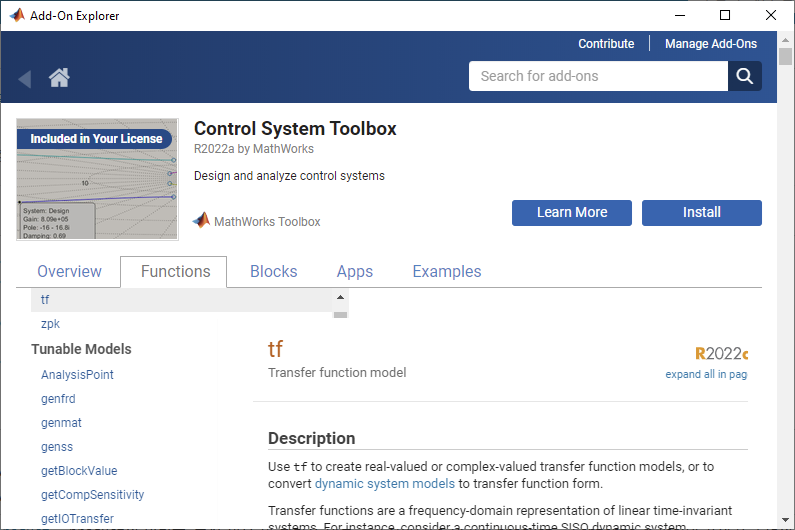Click the main page scrollbar thumb

785,56
